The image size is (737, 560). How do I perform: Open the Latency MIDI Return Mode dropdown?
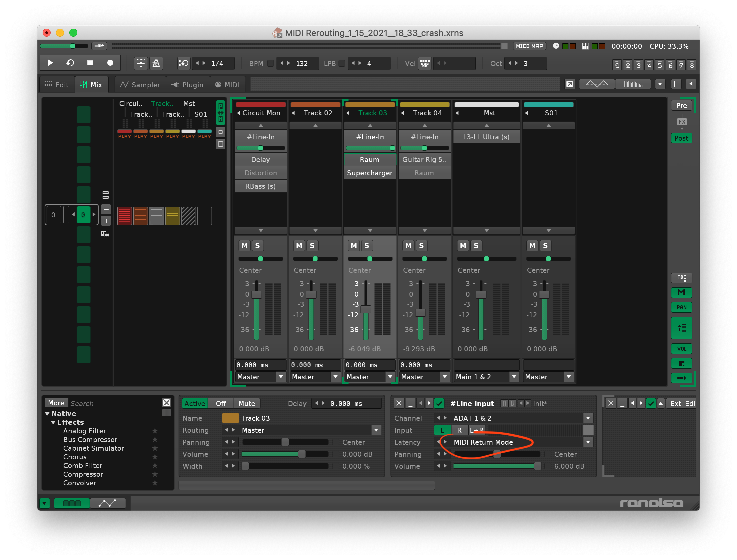pyautogui.click(x=588, y=442)
